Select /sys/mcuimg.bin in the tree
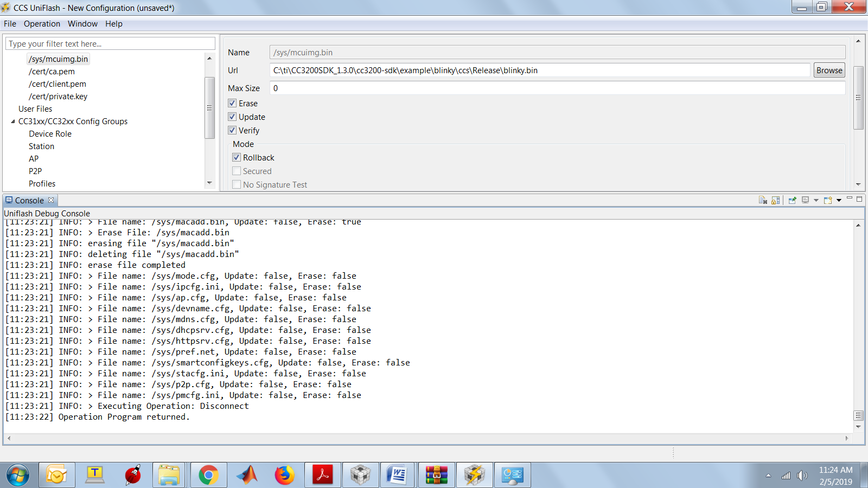Screen dimensions: 868x488 pos(58,59)
